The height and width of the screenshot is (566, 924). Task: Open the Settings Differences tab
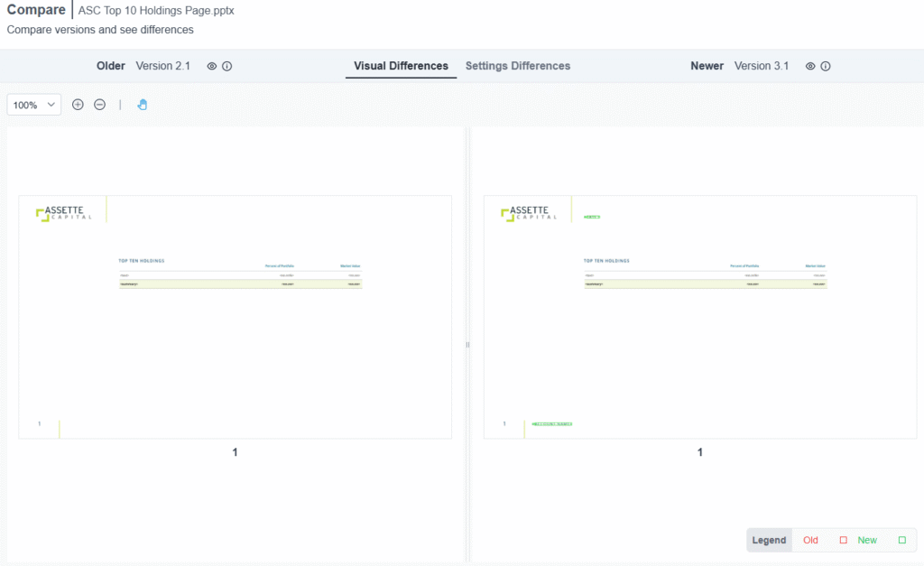coord(518,66)
